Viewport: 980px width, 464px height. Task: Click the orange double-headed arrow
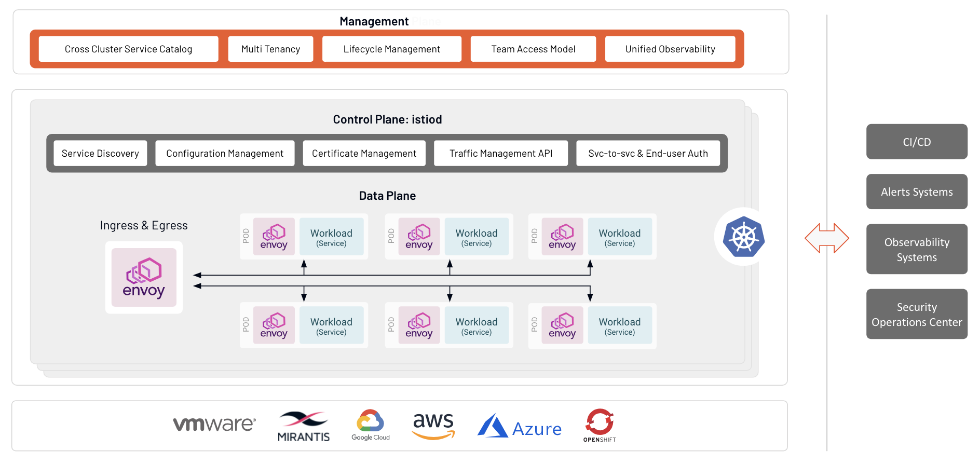(826, 238)
